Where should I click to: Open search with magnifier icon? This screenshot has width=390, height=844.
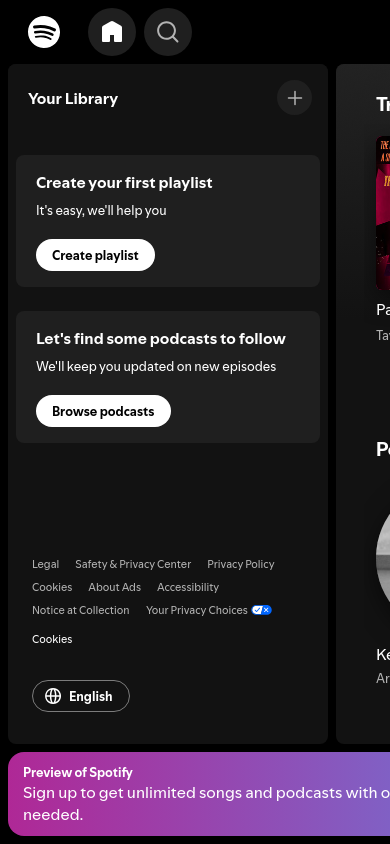pyautogui.click(x=168, y=32)
